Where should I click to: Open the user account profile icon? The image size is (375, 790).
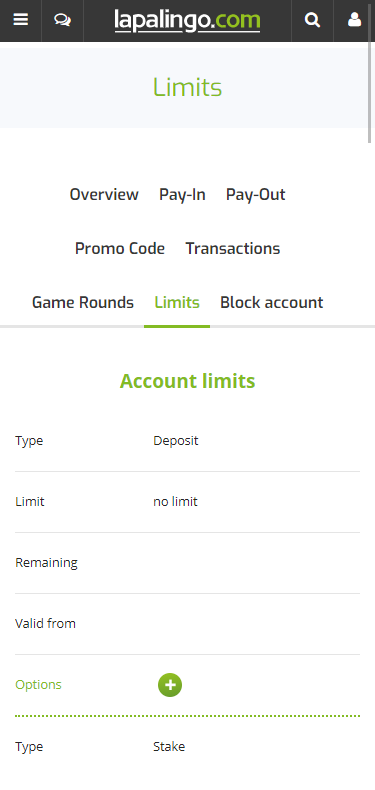[354, 20]
